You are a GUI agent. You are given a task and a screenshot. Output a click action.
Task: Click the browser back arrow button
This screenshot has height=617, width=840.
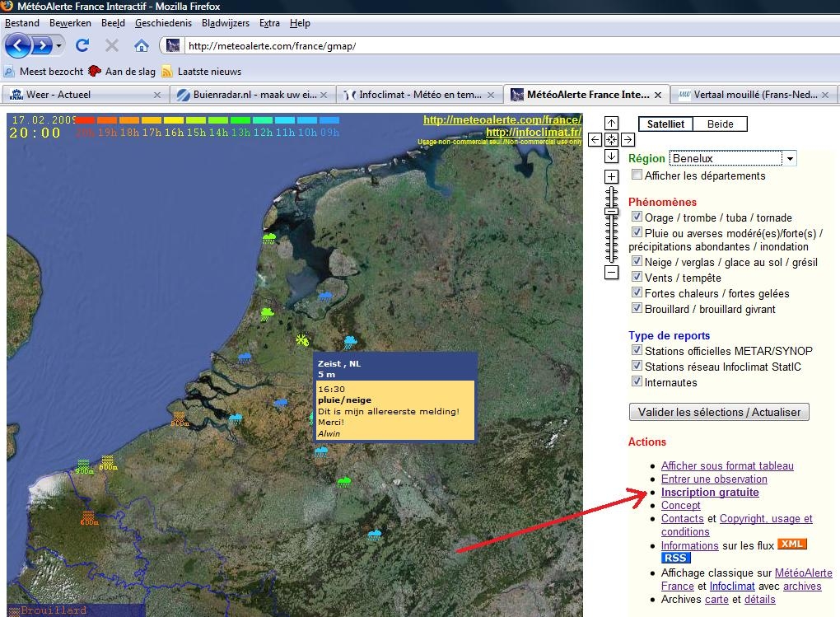click(17, 45)
